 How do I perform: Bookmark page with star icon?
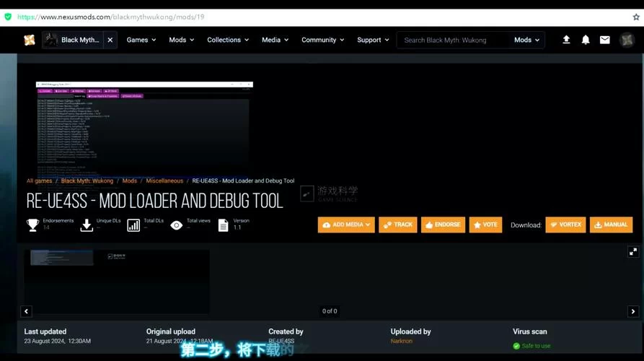pos(636,17)
